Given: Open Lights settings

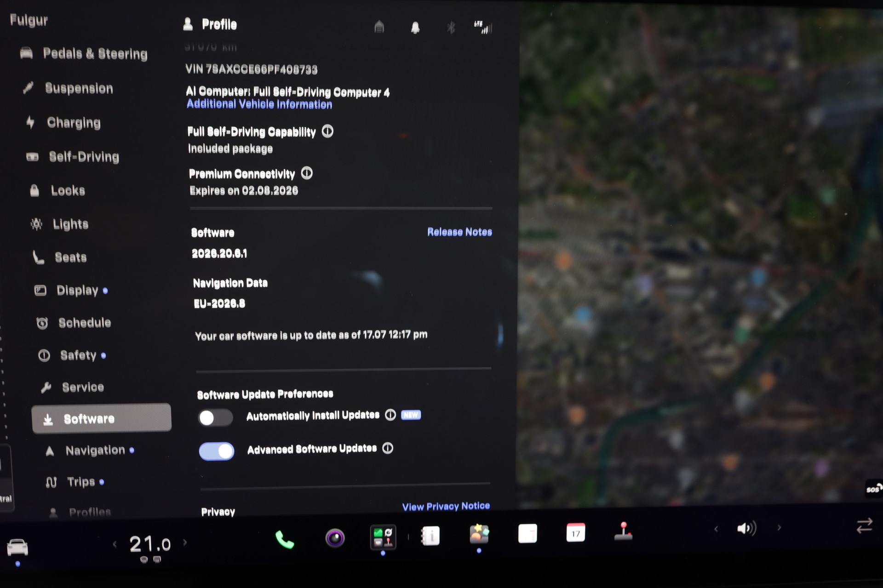Looking at the screenshot, I should (x=59, y=224).
